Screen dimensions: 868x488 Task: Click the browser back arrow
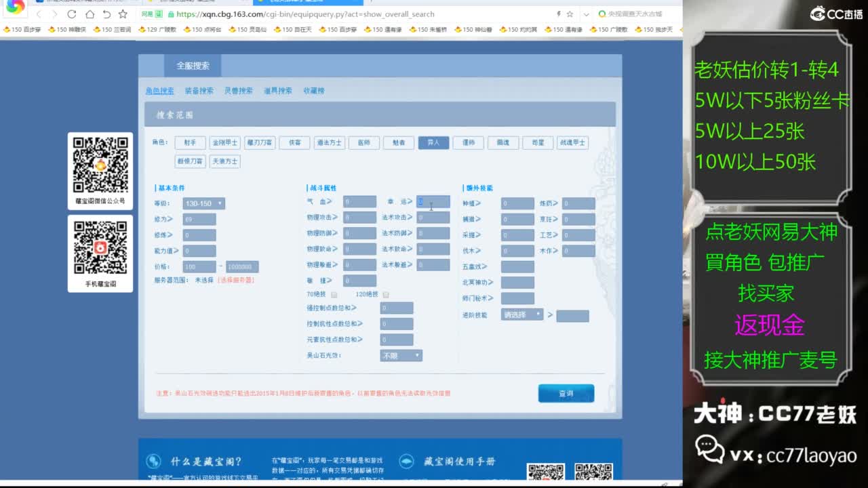click(39, 13)
